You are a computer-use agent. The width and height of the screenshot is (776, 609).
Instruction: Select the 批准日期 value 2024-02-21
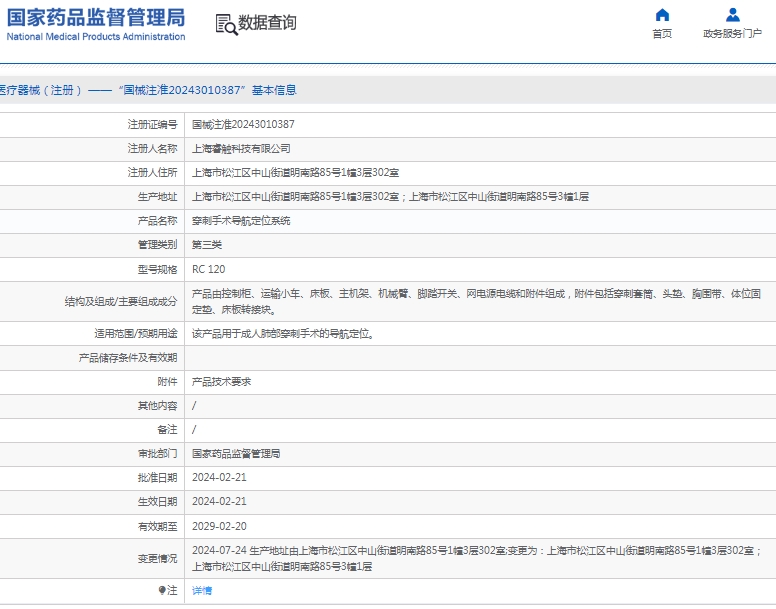click(x=219, y=477)
